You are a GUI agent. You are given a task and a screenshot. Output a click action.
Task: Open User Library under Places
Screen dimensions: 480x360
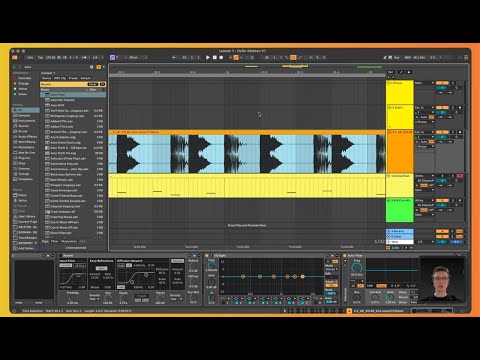point(26,216)
